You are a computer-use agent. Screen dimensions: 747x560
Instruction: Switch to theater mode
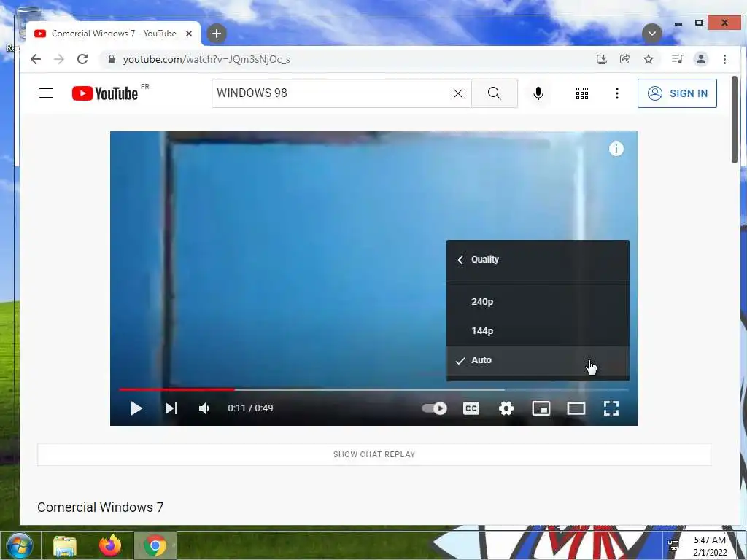pos(576,408)
